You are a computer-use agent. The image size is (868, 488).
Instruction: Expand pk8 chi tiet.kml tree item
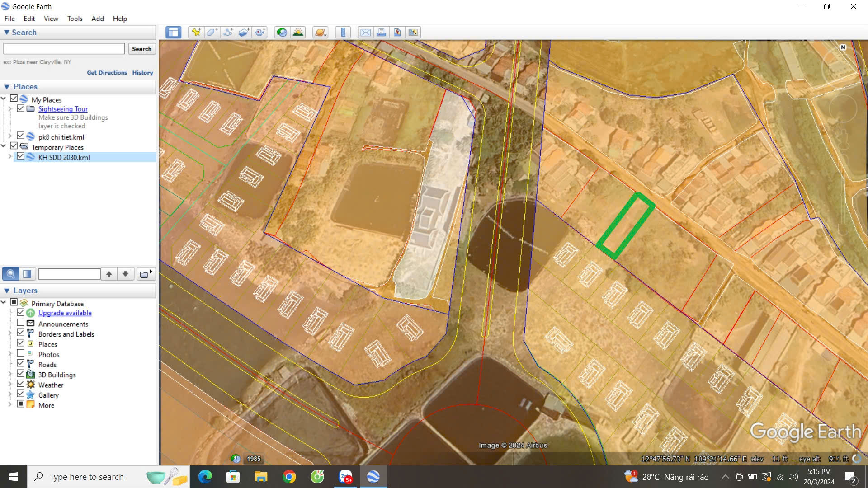click(x=10, y=136)
